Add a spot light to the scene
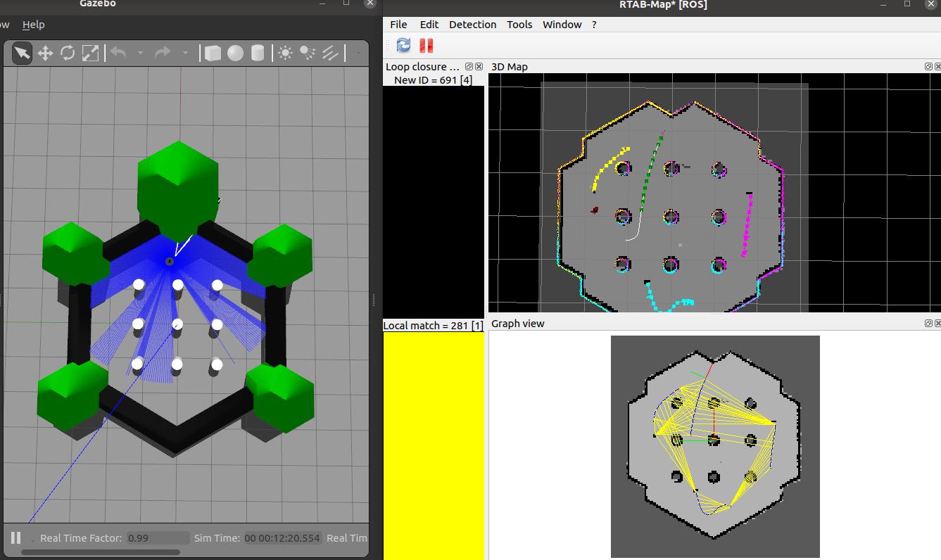This screenshot has width=941, height=560. tap(308, 53)
